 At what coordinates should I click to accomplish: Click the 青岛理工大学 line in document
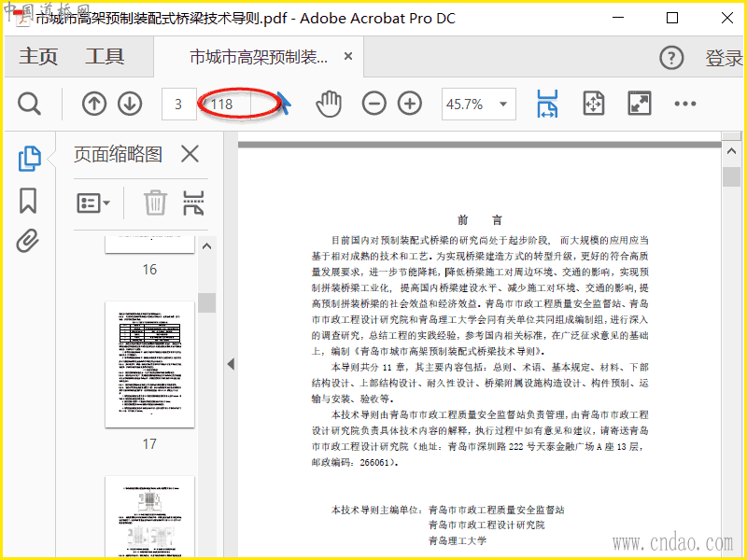(458, 540)
